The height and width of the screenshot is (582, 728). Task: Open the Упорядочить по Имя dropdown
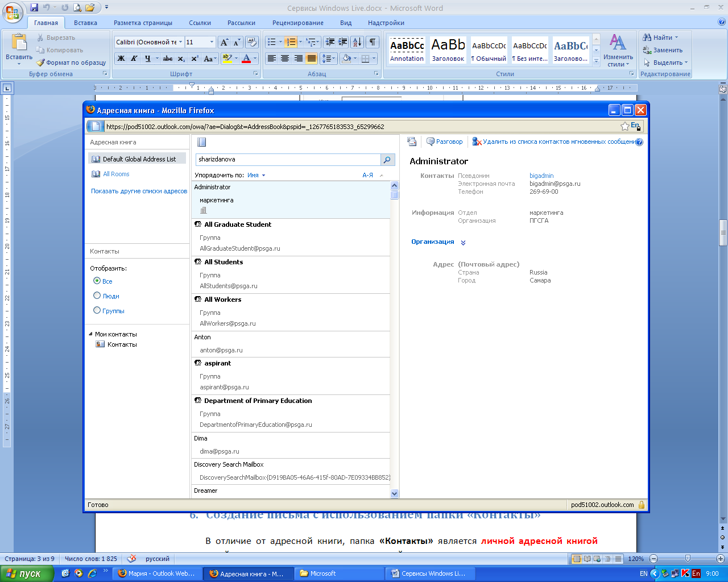257,175
